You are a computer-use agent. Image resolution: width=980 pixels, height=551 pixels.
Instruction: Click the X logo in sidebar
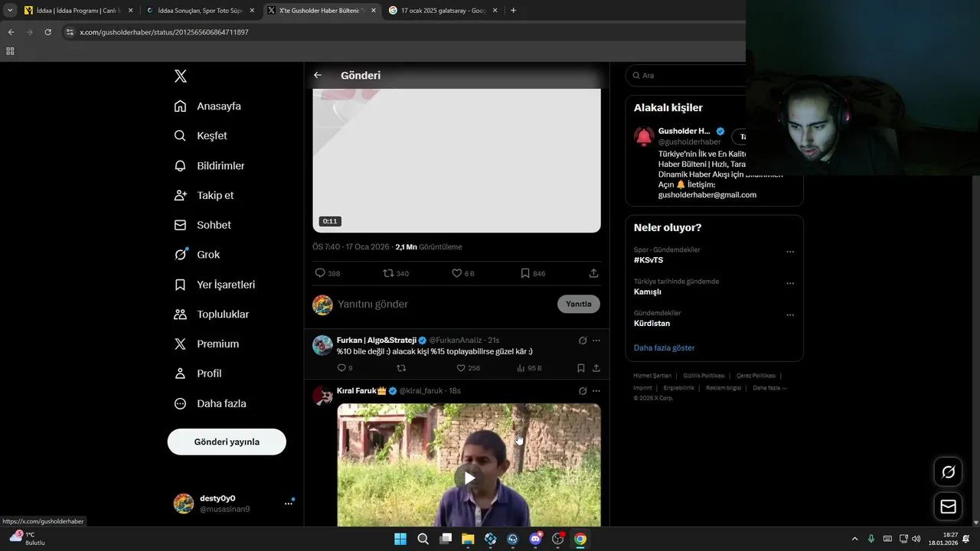[x=180, y=76]
